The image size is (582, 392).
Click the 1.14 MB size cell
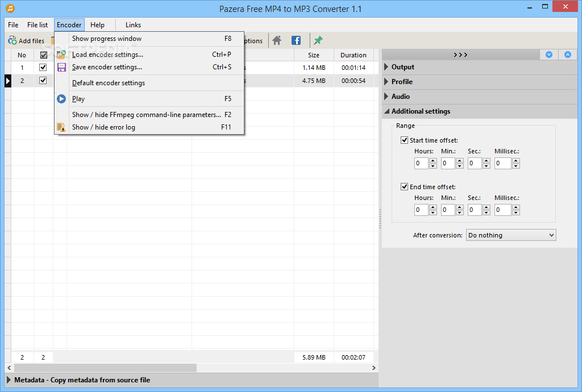click(x=314, y=68)
